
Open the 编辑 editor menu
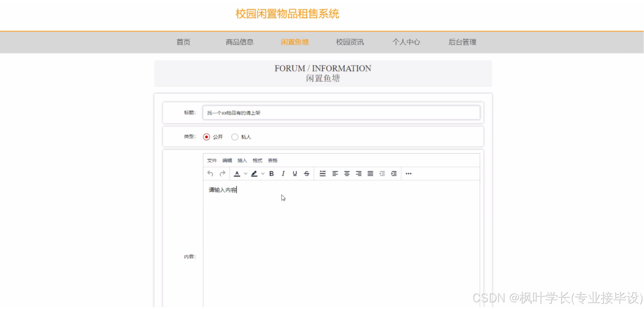point(227,160)
